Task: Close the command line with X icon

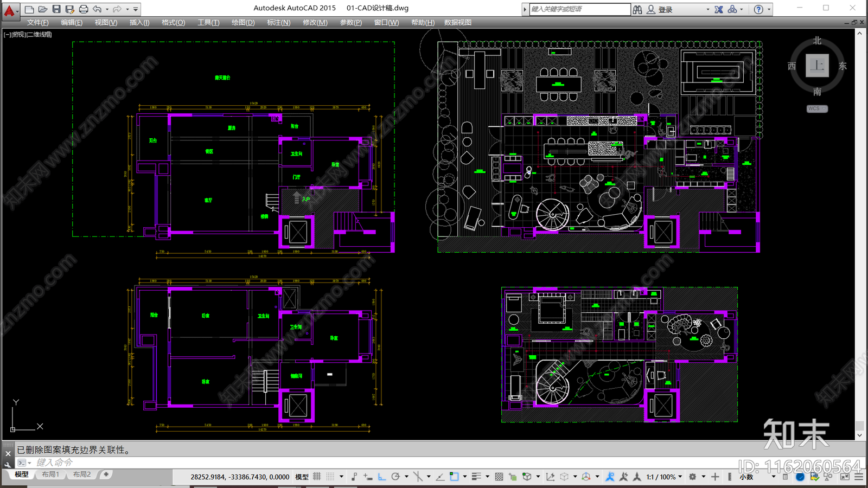Action: click(8, 453)
